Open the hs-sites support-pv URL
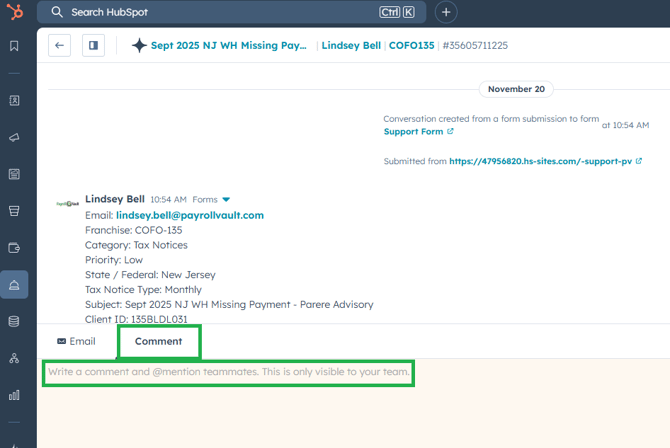 (540, 161)
